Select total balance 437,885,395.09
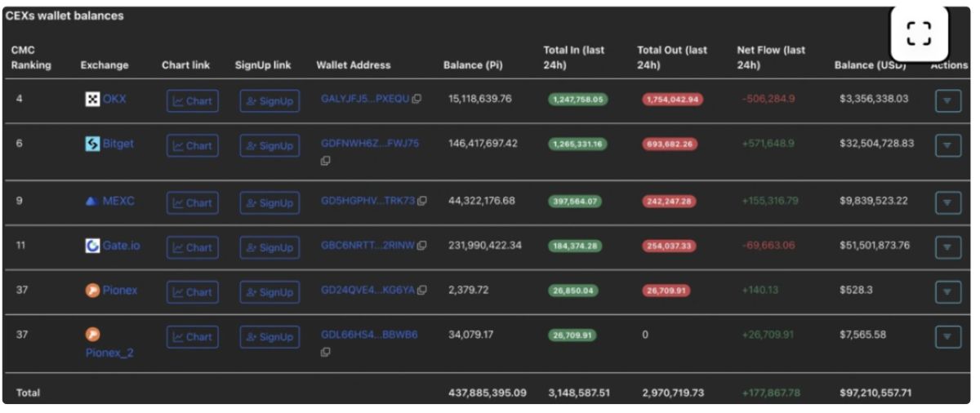This screenshot has width=980, height=413. click(x=488, y=393)
